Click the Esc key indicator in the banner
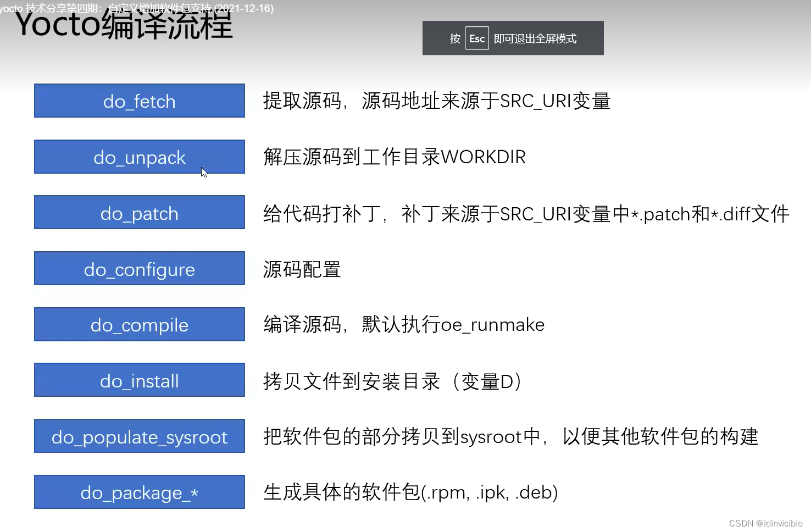 click(x=476, y=38)
